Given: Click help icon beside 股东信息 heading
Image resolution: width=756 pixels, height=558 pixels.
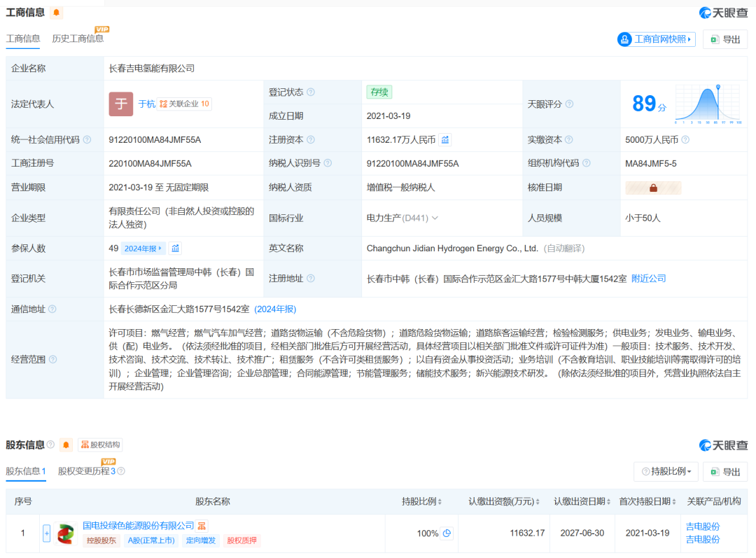Looking at the screenshot, I should [50, 445].
